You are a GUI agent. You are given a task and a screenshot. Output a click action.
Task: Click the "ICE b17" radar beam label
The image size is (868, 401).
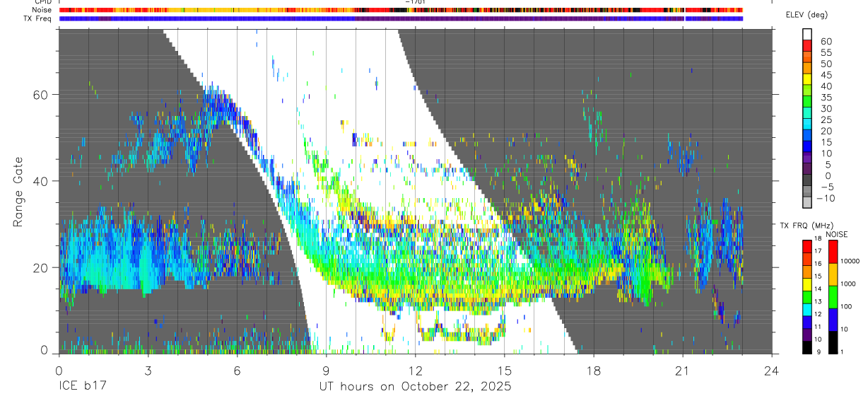coord(81,387)
